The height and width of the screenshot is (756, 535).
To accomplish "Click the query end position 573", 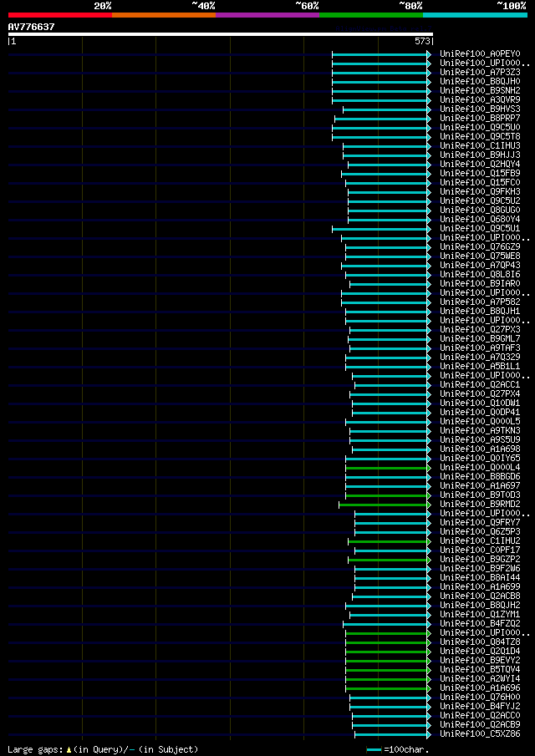I will click(422, 42).
